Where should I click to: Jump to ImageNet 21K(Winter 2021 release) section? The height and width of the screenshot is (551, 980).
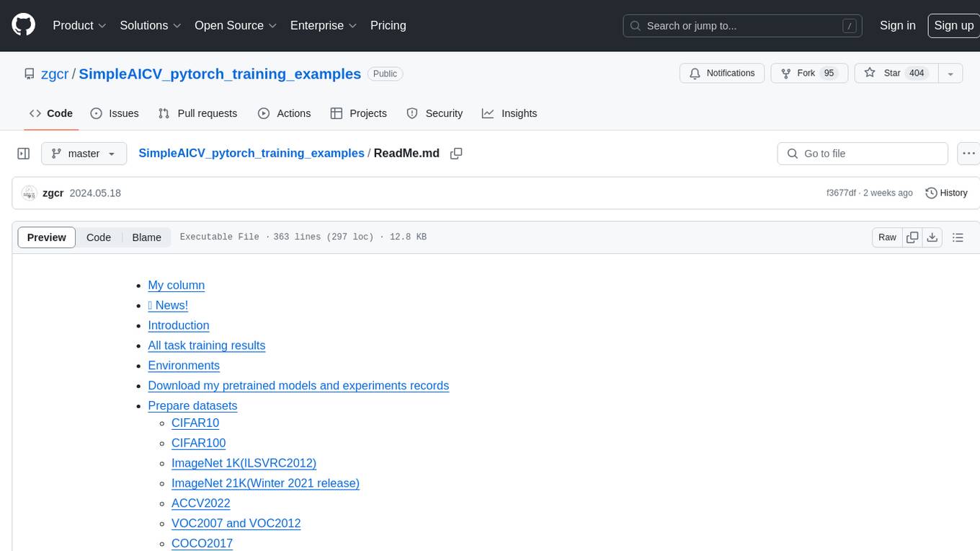[265, 483]
